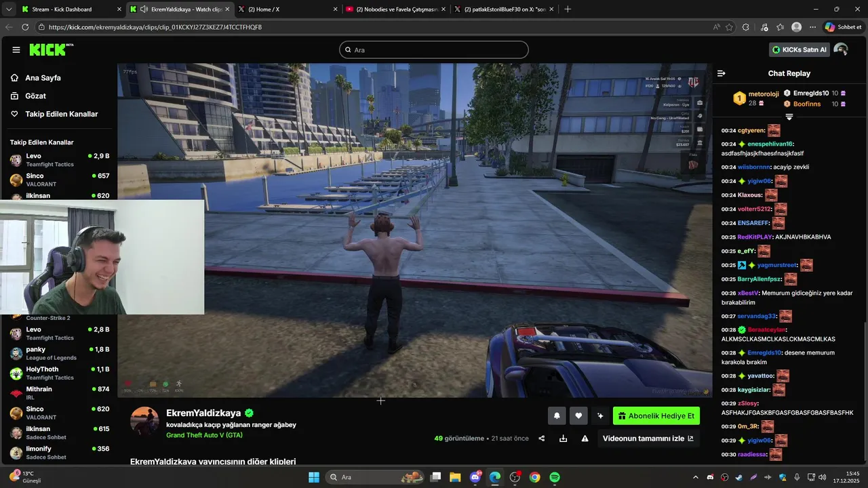Open EkremYaldizkaya channel avatar
This screenshot has height=488, width=868.
point(144,422)
